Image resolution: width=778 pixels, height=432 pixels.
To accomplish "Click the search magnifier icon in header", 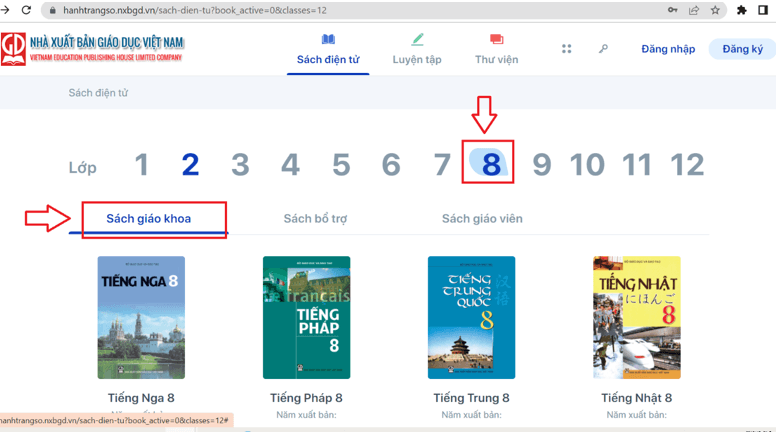I will click(x=603, y=49).
